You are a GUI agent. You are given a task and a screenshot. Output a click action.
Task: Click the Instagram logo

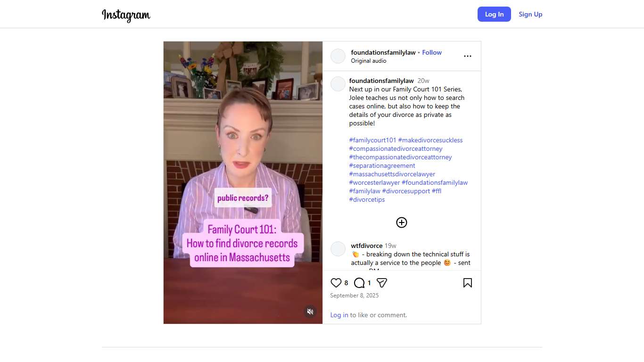click(126, 15)
